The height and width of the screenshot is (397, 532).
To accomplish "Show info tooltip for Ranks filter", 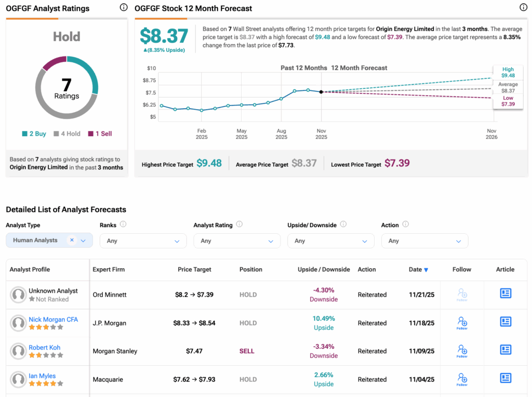I will point(123,224).
